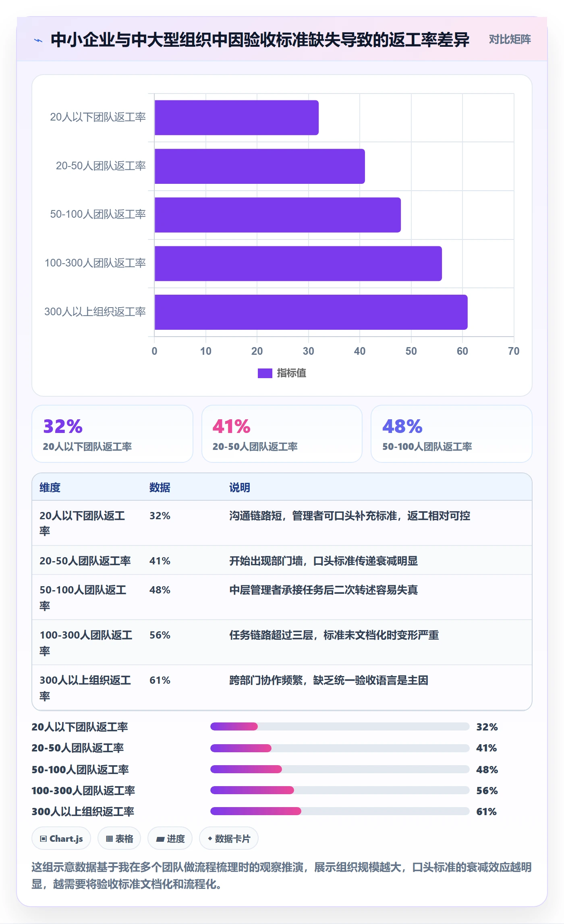Click the 表格 chip
564x924 pixels.
(x=119, y=839)
